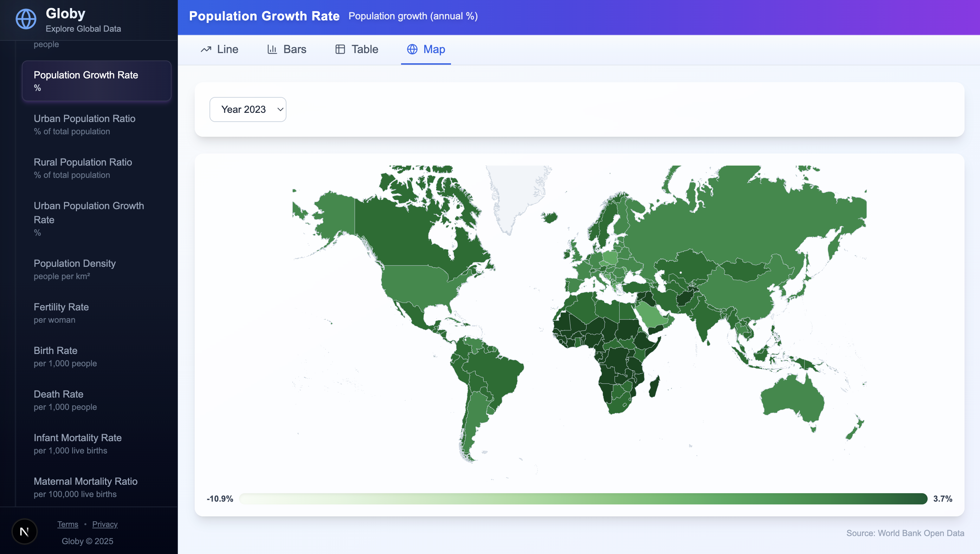The image size is (980, 554).
Task: Open the Next.js N badge icon
Action: (x=24, y=531)
